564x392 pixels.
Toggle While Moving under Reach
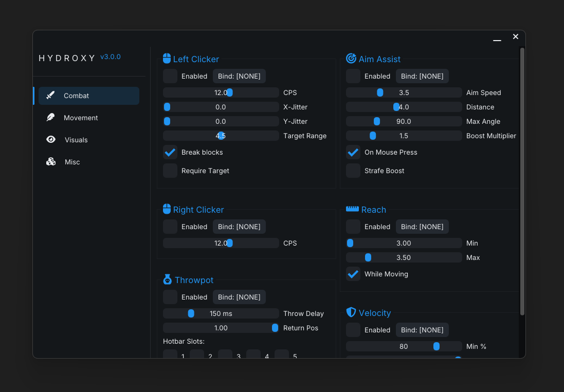click(x=353, y=274)
